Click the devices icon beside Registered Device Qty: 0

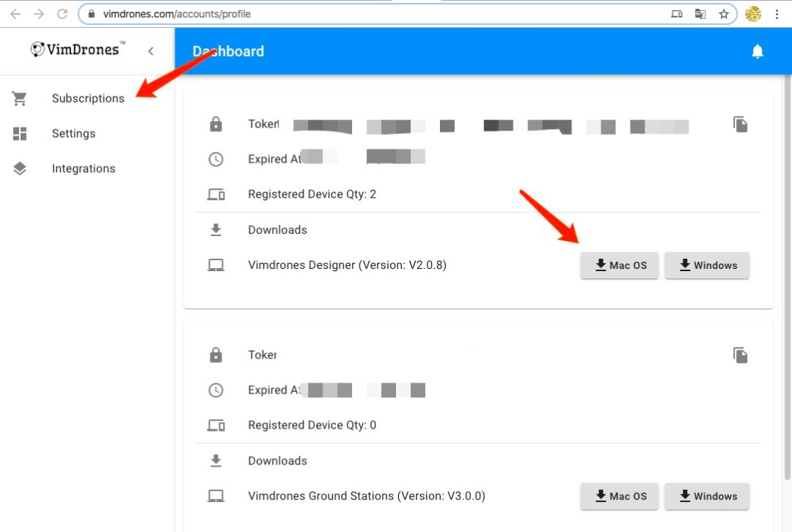pyautogui.click(x=216, y=426)
